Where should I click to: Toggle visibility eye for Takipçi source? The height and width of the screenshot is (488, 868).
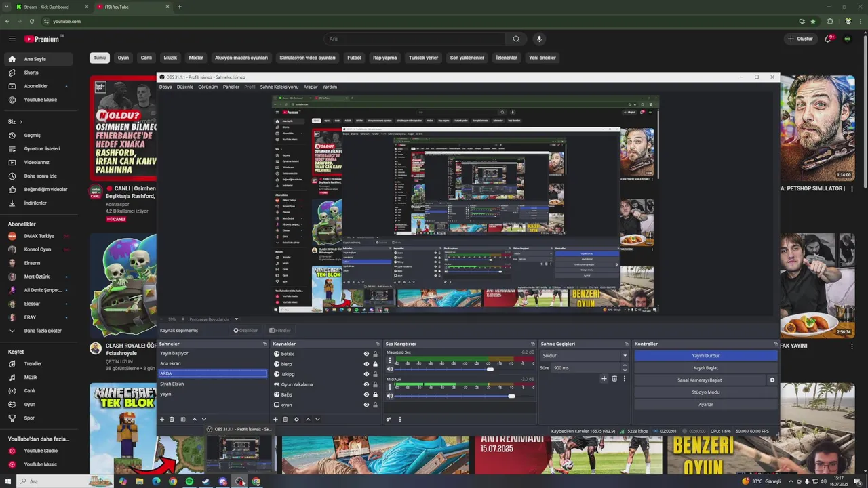366,374
